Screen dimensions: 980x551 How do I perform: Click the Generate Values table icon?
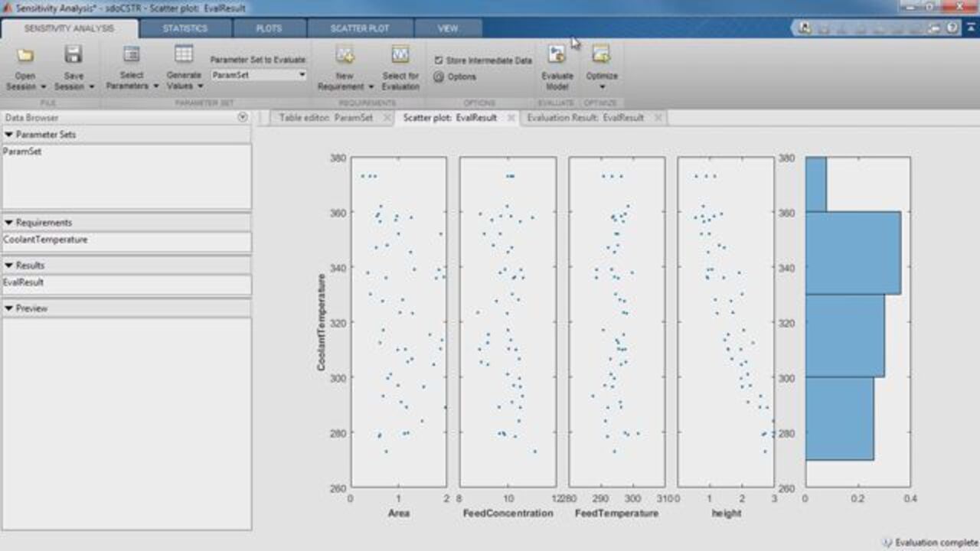[x=183, y=55]
